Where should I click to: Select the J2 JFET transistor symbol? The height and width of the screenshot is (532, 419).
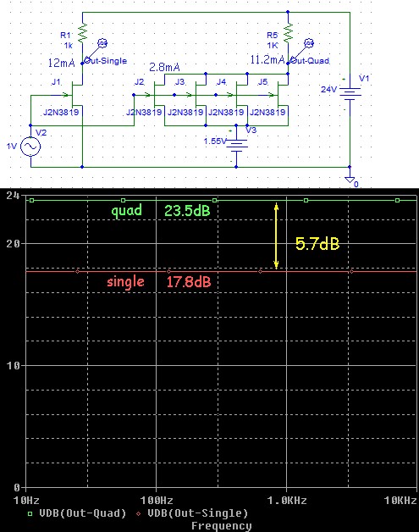tap(157, 95)
